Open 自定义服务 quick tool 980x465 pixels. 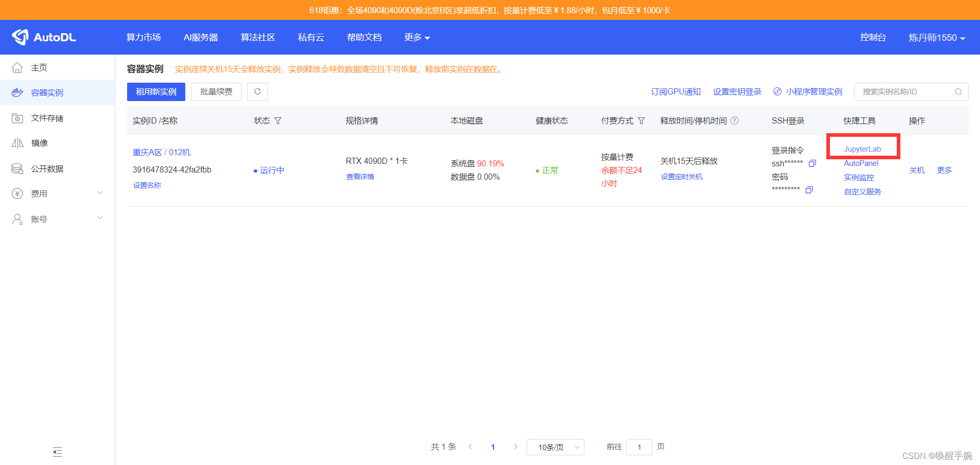(x=862, y=192)
